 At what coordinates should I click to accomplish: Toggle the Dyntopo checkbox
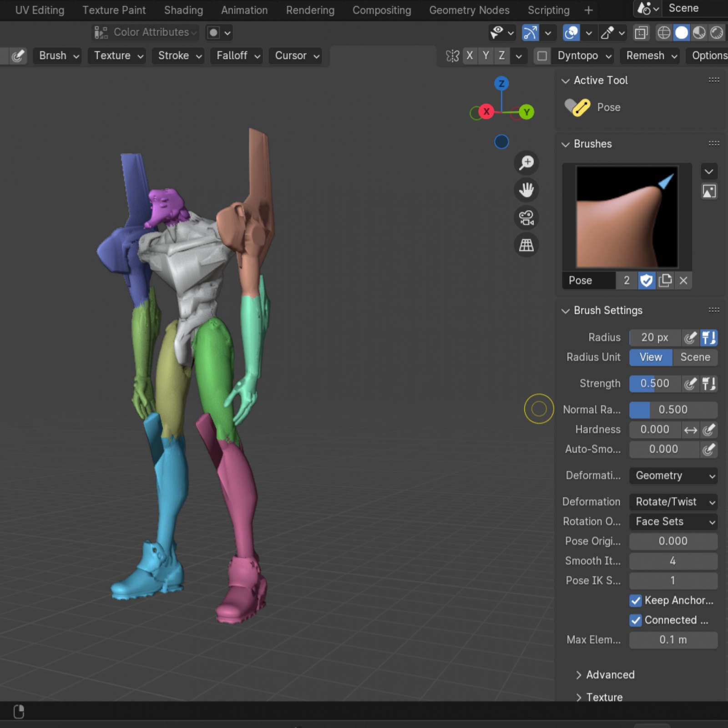(542, 56)
